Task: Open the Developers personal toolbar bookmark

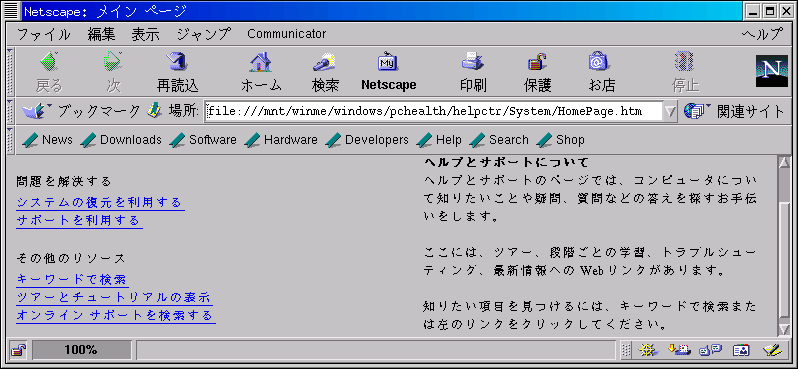Action: [x=367, y=139]
